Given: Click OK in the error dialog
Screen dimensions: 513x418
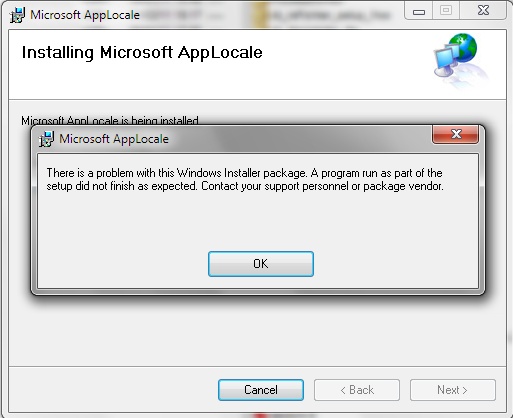Looking at the screenshot, I should tap(261, 264).
